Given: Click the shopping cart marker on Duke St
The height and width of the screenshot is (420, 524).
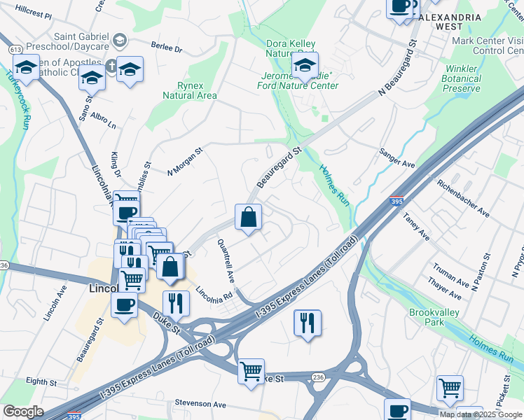Looking at the screenshot, I should pos(251,372).
